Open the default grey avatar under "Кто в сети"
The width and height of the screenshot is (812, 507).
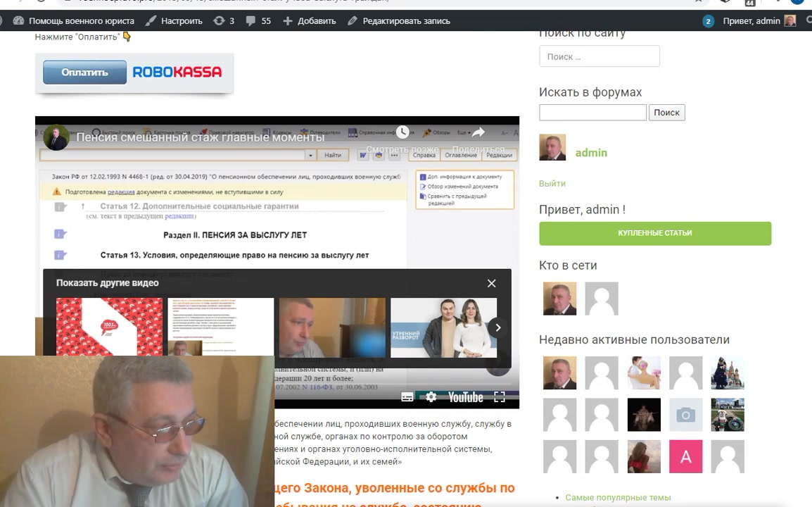click(x=601, y=299)
